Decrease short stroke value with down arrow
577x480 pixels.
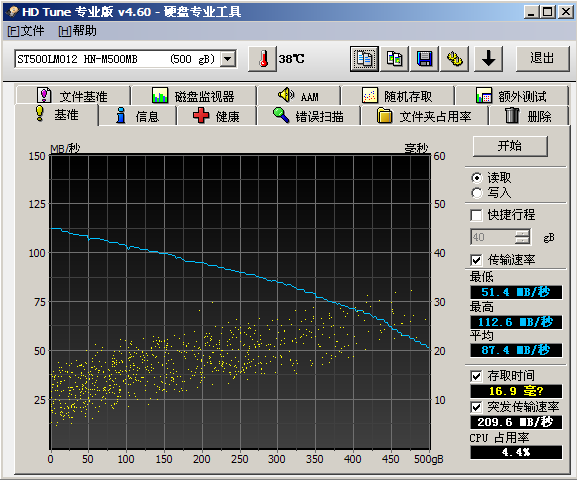tap(522, 241)
